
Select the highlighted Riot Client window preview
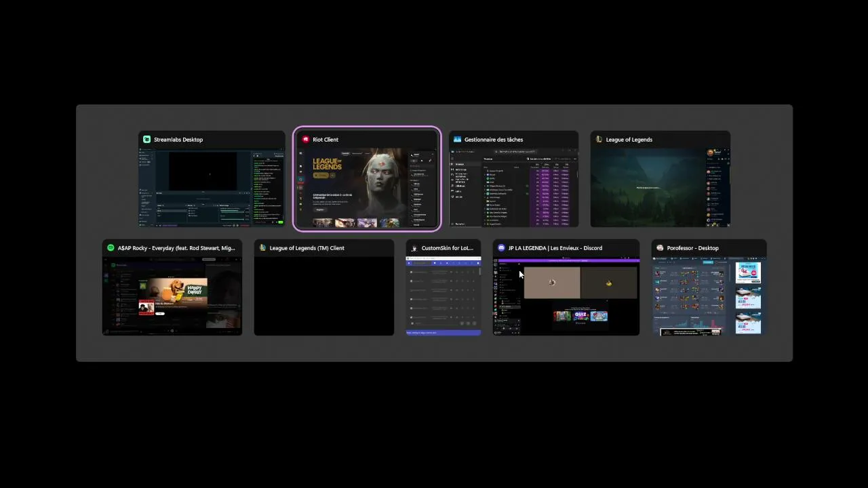coord(367,188)
